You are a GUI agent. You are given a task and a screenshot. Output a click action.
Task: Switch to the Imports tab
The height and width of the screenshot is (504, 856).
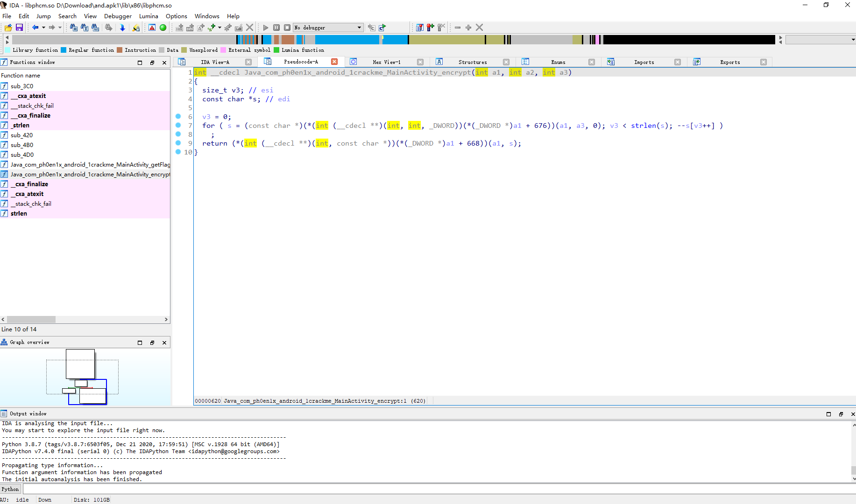coord(644,62)
